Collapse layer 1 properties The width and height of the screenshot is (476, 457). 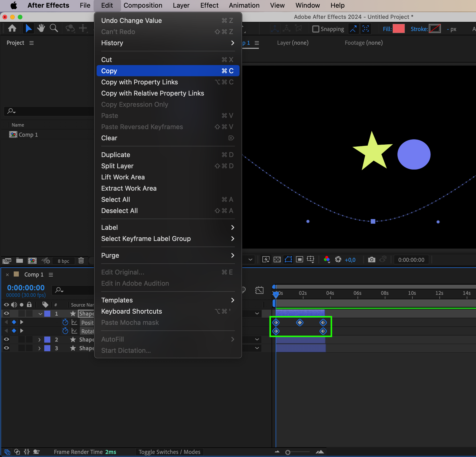pyautogui.click(x=40, y=314)
